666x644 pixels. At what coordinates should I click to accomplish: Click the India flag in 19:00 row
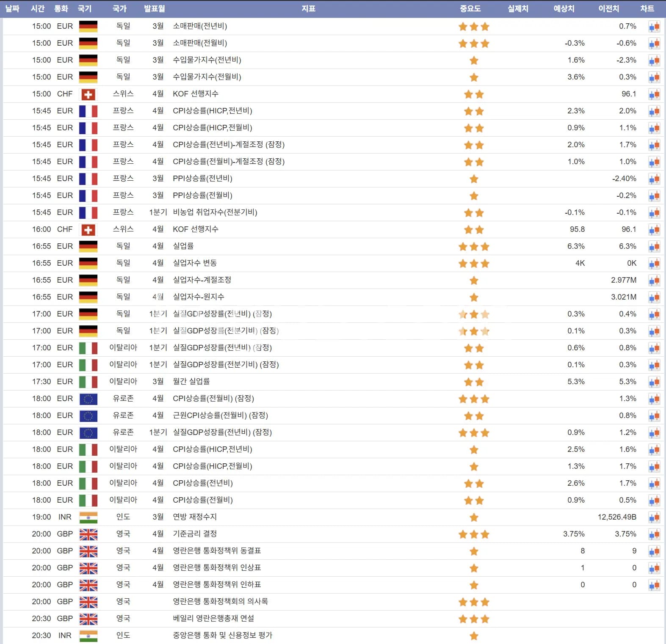pos(88,517)
